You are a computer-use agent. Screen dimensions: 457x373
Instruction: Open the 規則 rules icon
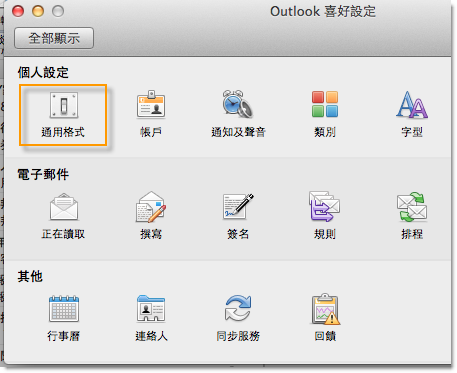[x=325, y=207]
